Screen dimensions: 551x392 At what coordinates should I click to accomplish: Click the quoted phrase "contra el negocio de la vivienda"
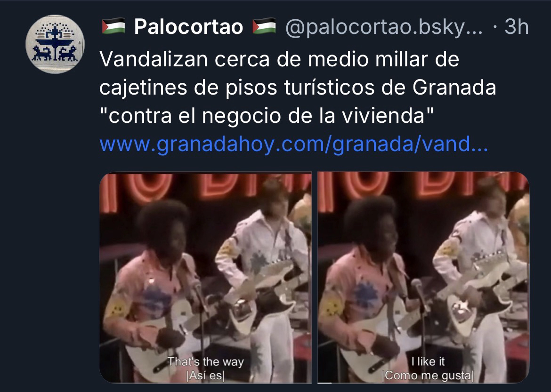point(267,116)
